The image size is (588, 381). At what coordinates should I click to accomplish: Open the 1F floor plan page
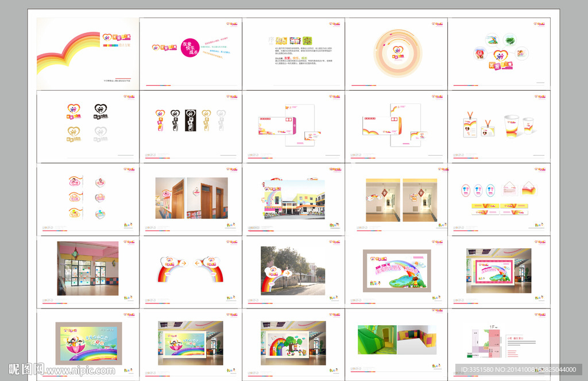click(499, 345)
